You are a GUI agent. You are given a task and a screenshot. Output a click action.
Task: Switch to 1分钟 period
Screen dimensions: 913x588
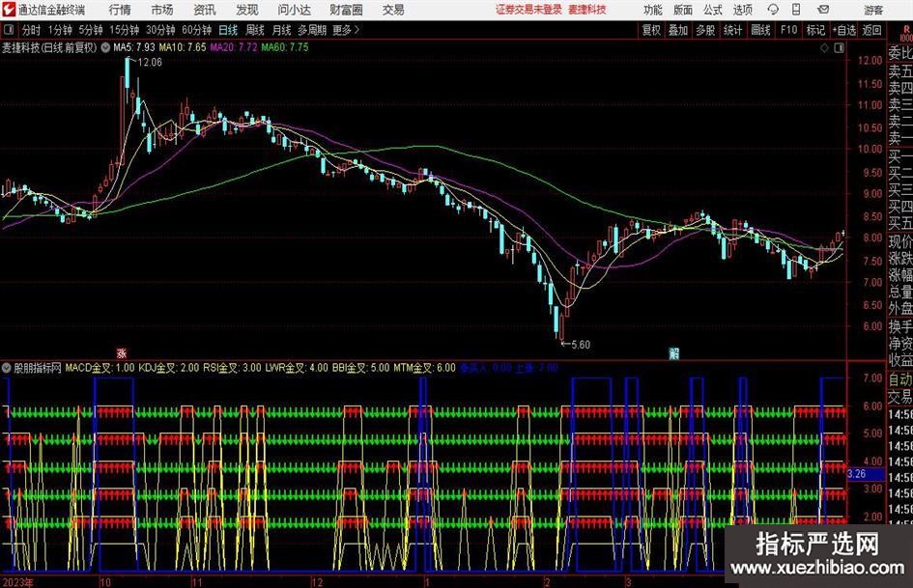point(60,30)
